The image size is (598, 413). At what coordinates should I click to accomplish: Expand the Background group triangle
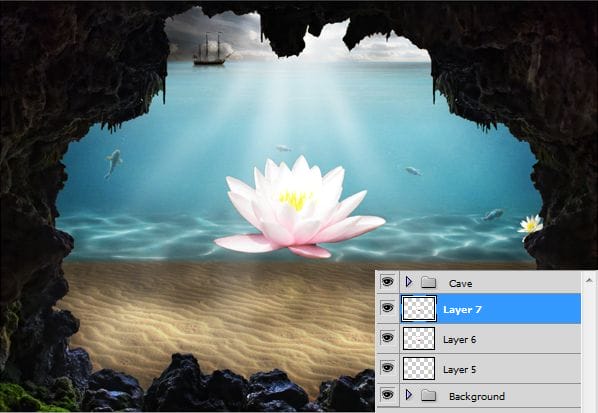point(408,395)
